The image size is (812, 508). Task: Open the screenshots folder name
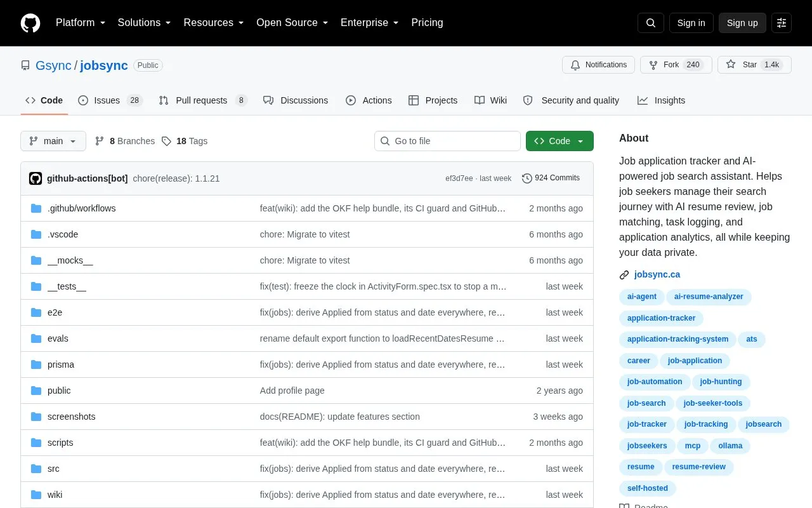click(x=72, y=417)
